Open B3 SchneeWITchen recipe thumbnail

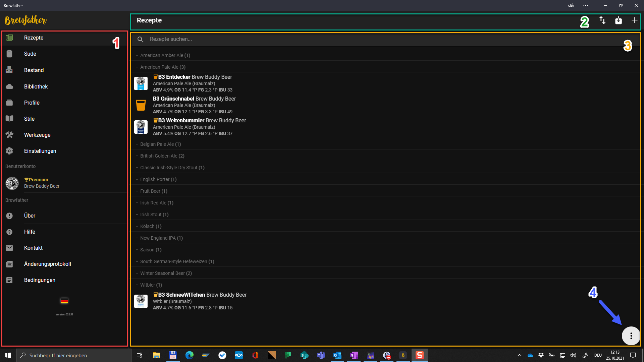pos(141,301)
